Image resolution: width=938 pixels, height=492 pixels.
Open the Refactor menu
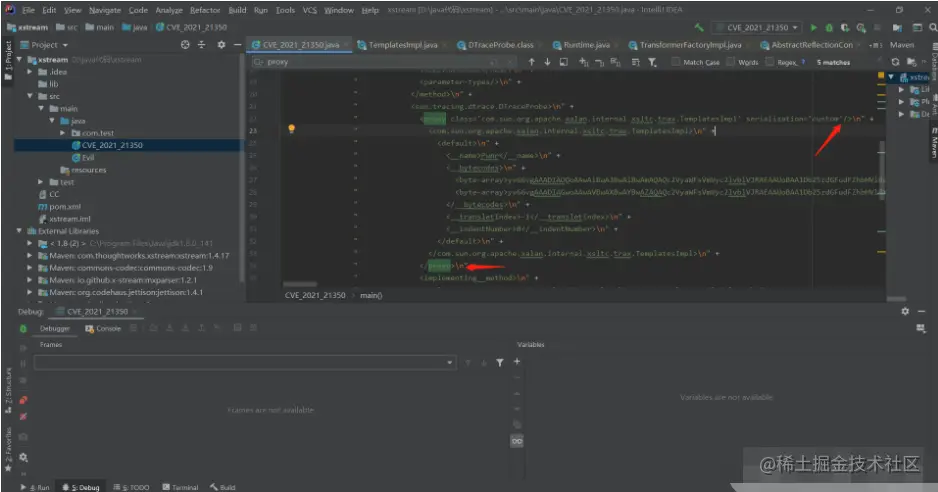pos(205,10)
